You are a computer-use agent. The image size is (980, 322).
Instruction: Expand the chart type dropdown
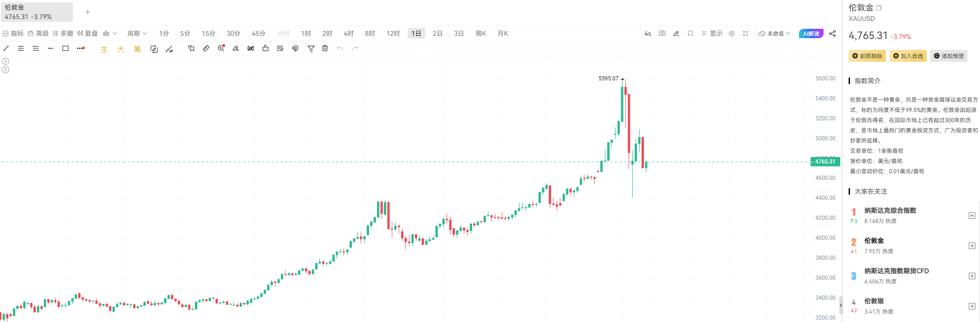(110, 33)
